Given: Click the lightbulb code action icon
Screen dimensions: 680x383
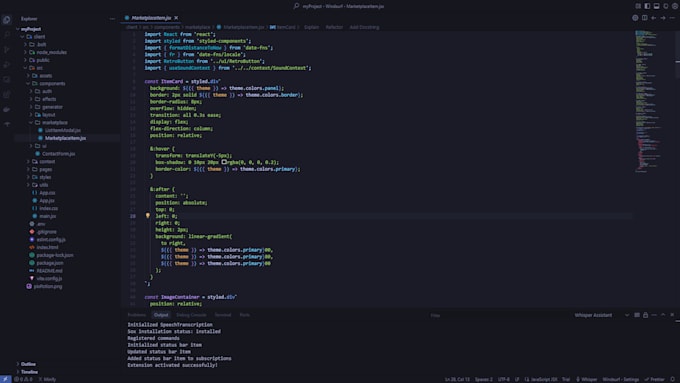Looking at the screenshot, I should 147,216.
